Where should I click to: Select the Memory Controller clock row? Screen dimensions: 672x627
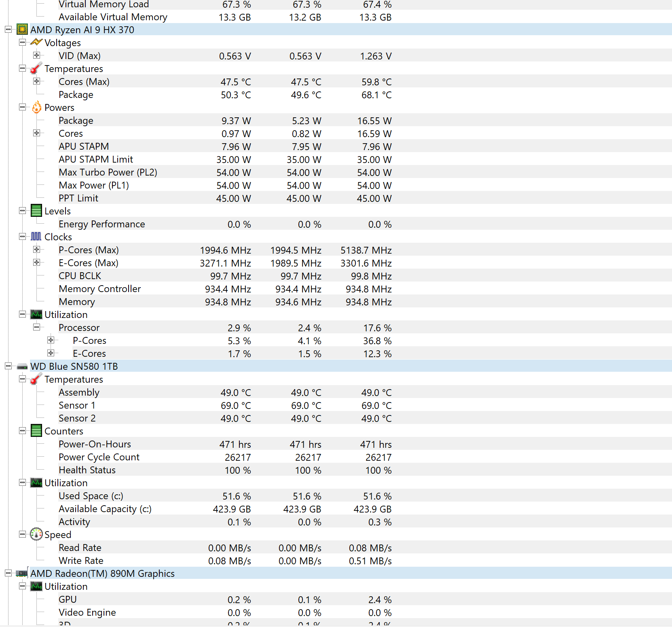99,289
